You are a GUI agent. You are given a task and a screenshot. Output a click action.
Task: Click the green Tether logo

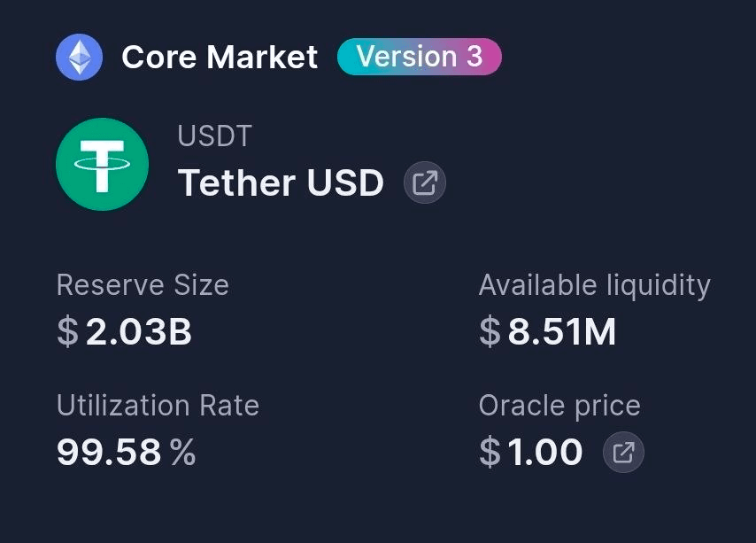coord(102,164)
